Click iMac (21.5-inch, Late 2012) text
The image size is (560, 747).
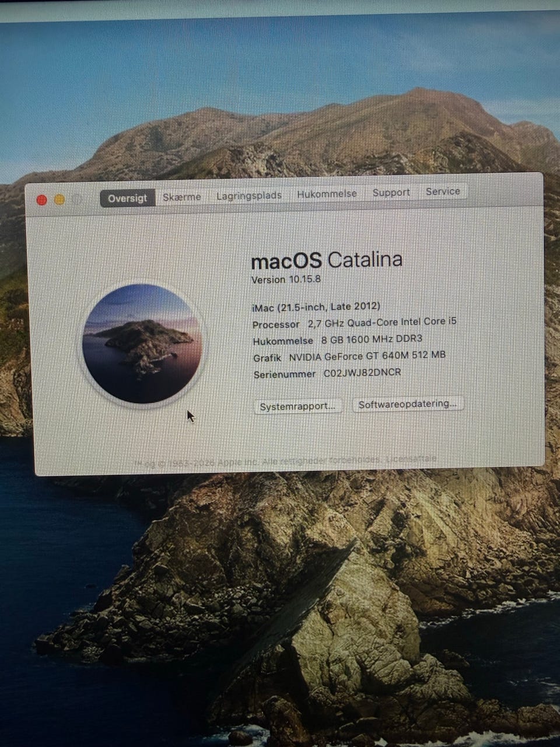tap(316, 306)
